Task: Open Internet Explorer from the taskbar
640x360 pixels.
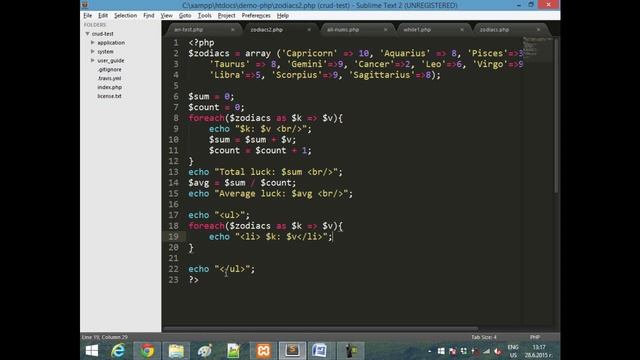Action: (118, 351)
